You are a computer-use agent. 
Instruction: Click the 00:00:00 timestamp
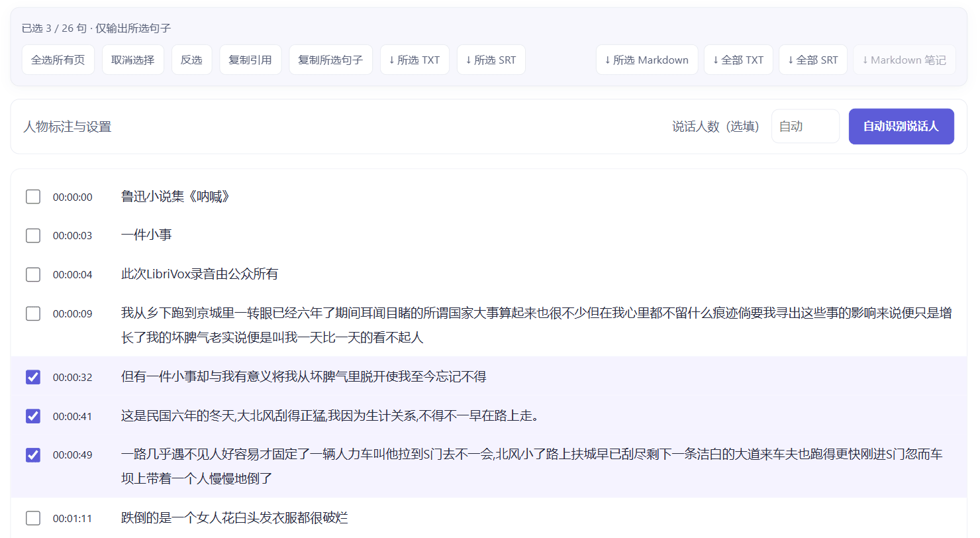73,197
